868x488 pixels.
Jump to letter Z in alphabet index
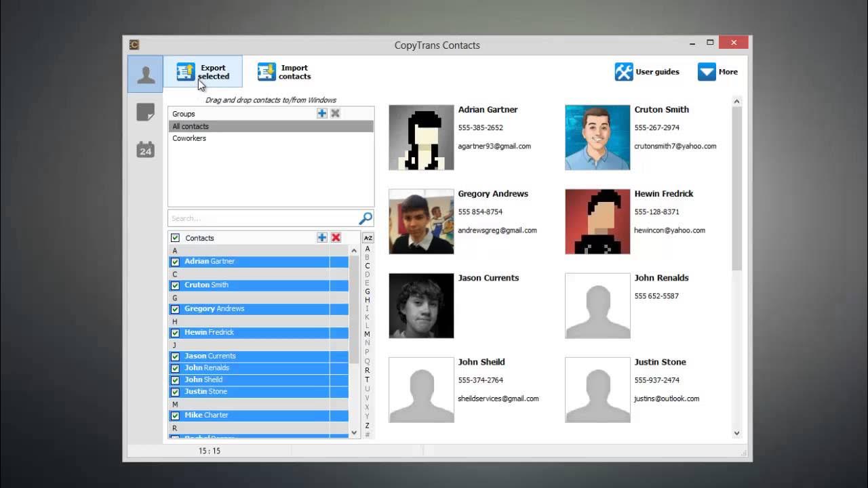tap(368, 426)
